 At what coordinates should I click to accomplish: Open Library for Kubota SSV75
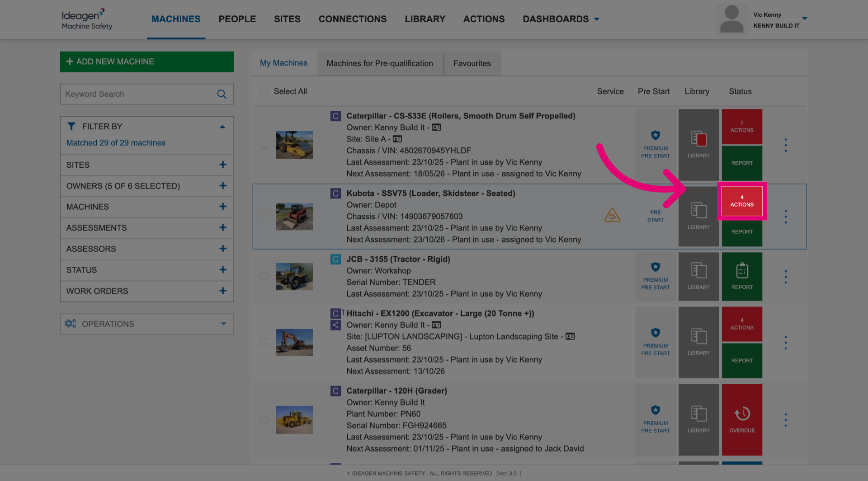[698, 216]
